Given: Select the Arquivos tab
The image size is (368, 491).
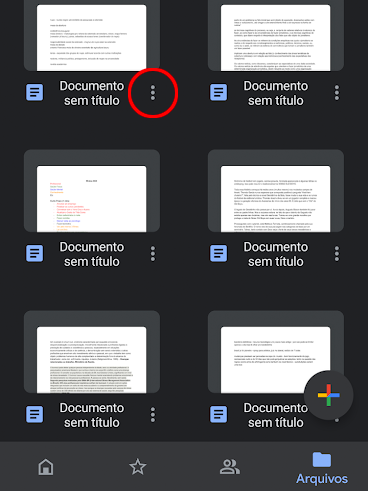Looking at the screenshot, I should point(322,468).
